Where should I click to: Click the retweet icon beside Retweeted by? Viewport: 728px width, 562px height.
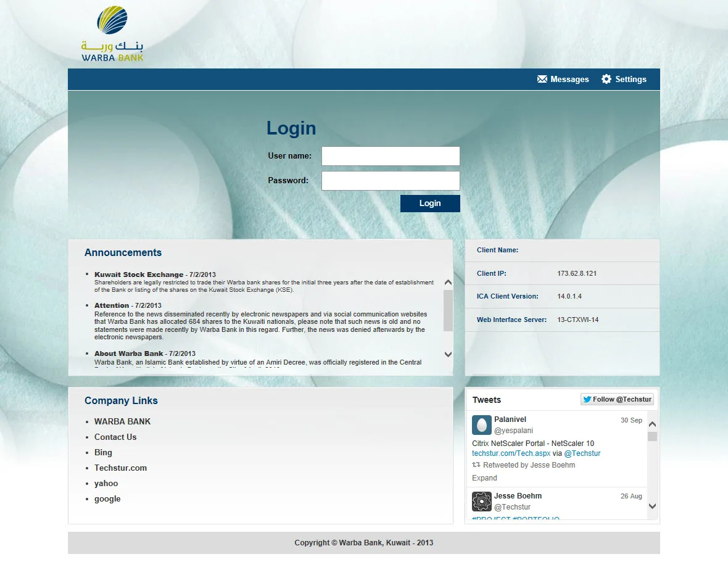(x=476, y=465)
